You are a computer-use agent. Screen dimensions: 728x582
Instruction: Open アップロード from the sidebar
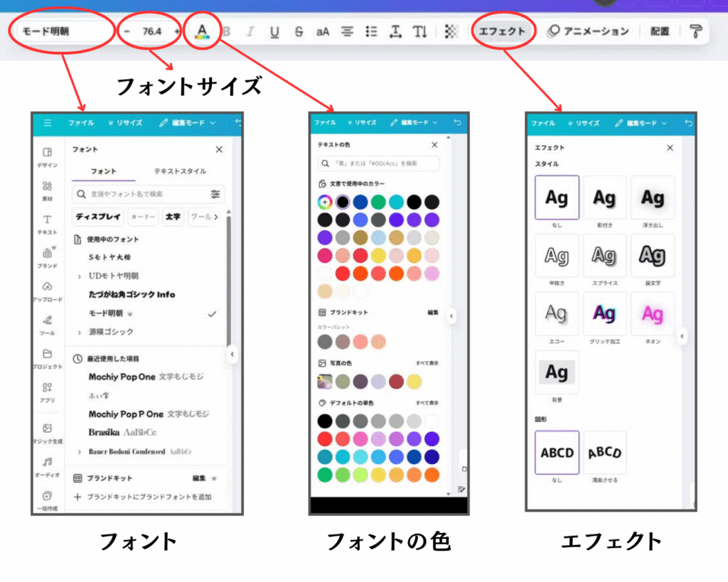[x=48, y=291]
